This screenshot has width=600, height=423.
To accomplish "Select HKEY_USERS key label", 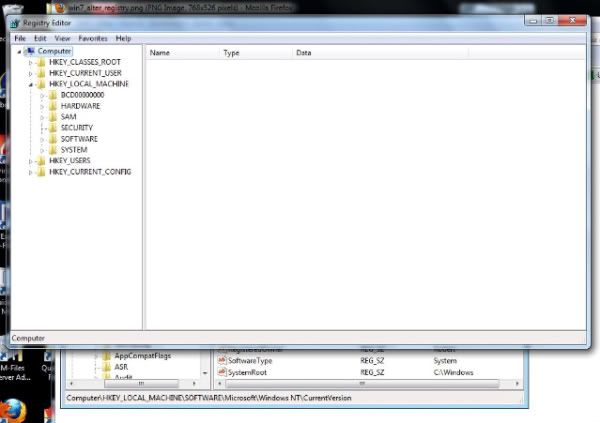I will (70, 161).
